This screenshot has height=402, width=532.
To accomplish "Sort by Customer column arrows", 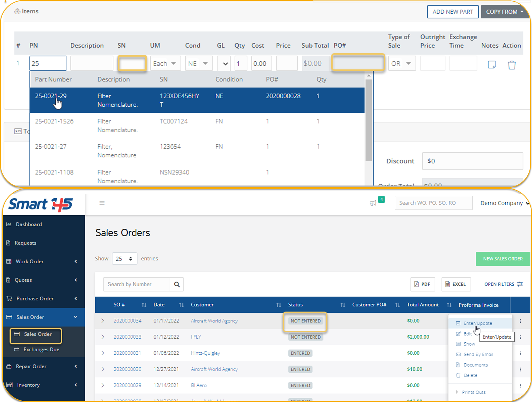I will coord(279,305).
